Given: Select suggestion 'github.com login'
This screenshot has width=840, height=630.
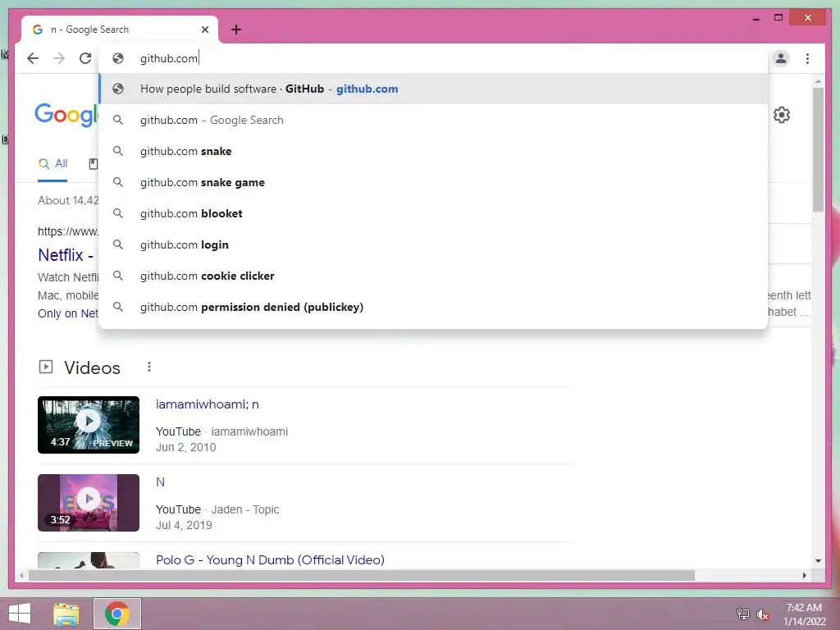Looking at the screenshot, I should (433, 244).
